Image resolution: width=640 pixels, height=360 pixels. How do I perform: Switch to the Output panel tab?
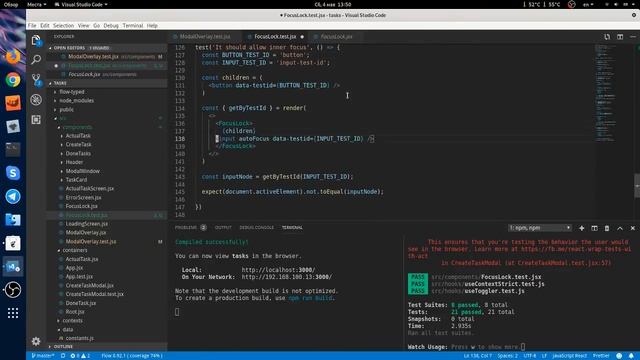point(223,228)
